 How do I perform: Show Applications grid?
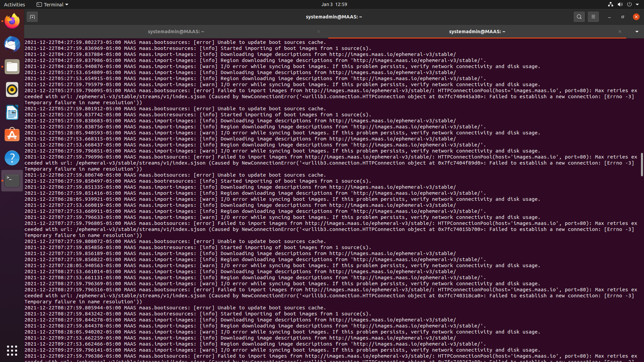12,351
